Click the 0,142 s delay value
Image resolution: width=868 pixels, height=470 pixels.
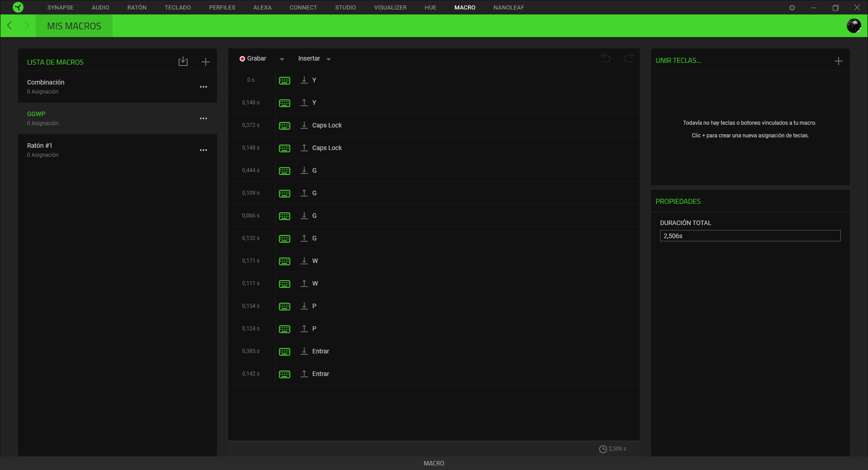251,374
